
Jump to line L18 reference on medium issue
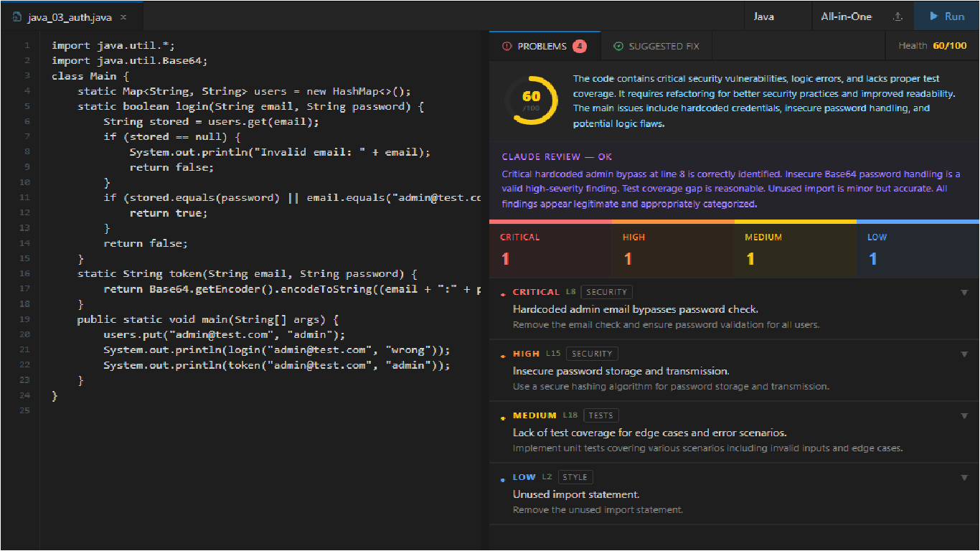(x=570, y=415)
